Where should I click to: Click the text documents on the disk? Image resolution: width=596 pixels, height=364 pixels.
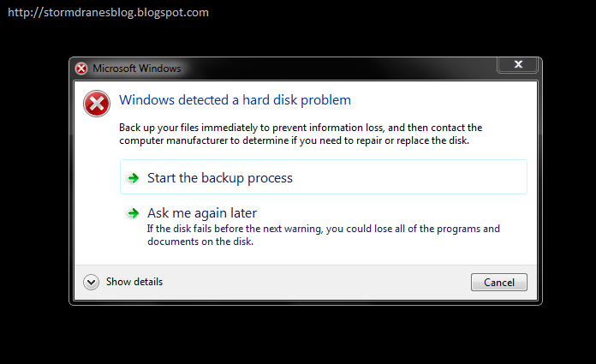[200, 242]
